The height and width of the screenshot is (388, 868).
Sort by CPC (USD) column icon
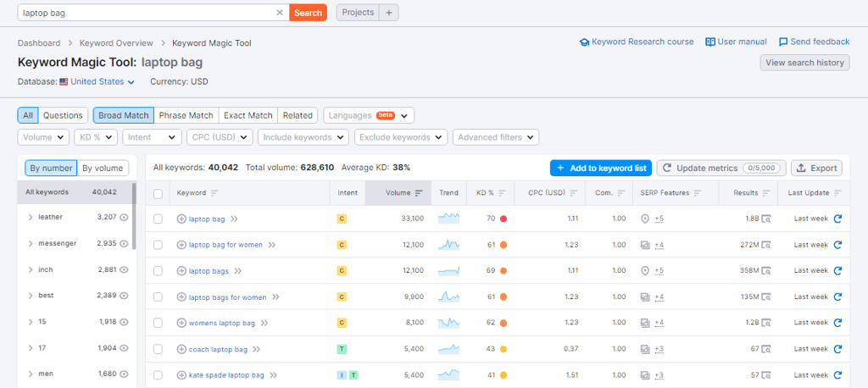coord(574,193)
